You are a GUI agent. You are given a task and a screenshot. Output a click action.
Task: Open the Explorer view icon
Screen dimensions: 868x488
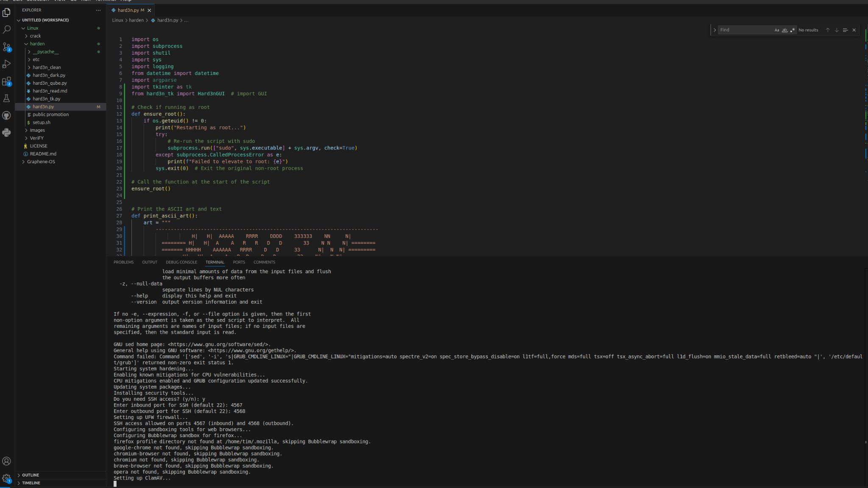pos(7,13)
